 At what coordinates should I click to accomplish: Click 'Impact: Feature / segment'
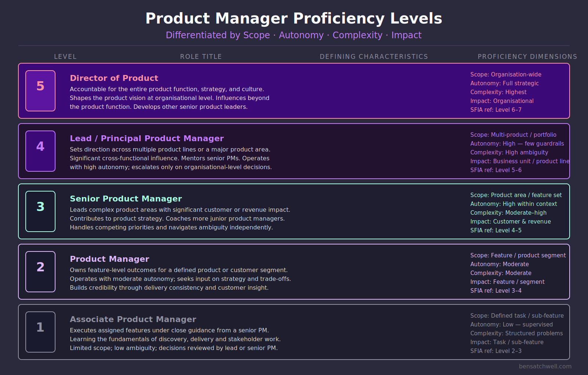tap(508, 282)
